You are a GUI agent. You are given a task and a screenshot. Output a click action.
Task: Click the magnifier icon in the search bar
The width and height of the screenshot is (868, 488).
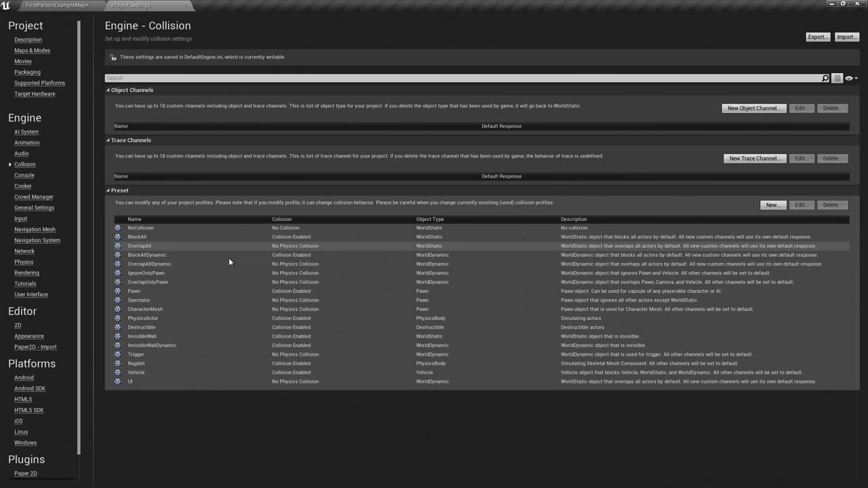(x=825, y=79)
